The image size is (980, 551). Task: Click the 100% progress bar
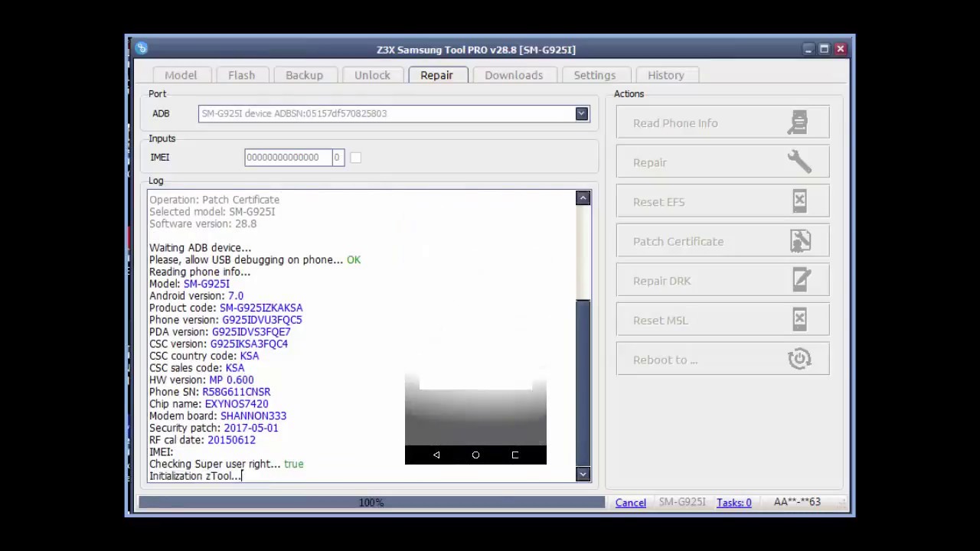(371, 503)
